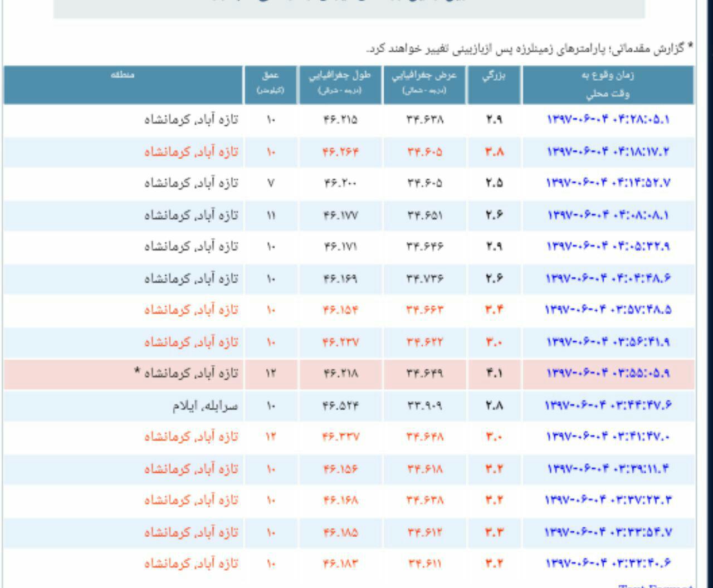Screen dimensions: 713x588
Task: Open the earthquake event at 04:28:05.1
Action: tap(608, 120)
